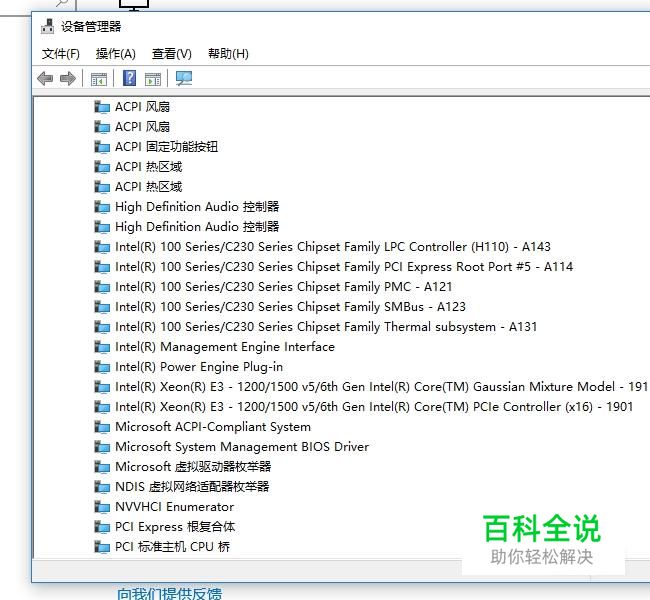Image resolution: width=650 pixels, height=600 pixels.
Task: Click the Forward arrow in the toolbar
Action: click(68, 78)
